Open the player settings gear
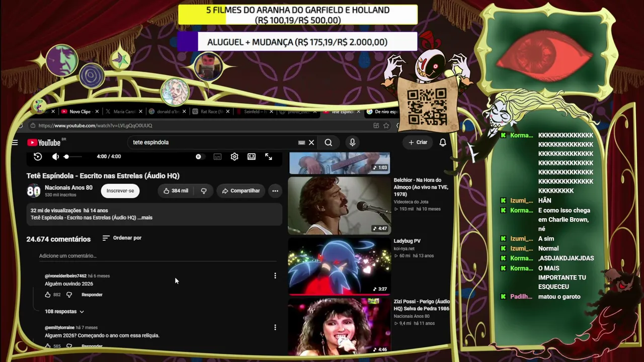 pos(234,156)
